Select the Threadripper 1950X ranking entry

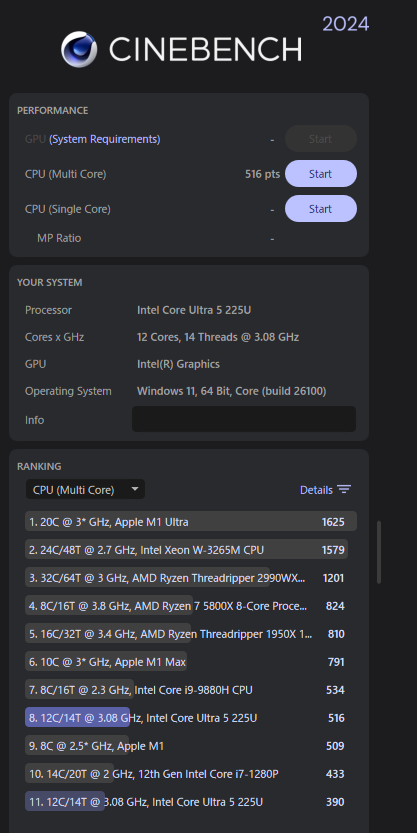coord(191,634)
